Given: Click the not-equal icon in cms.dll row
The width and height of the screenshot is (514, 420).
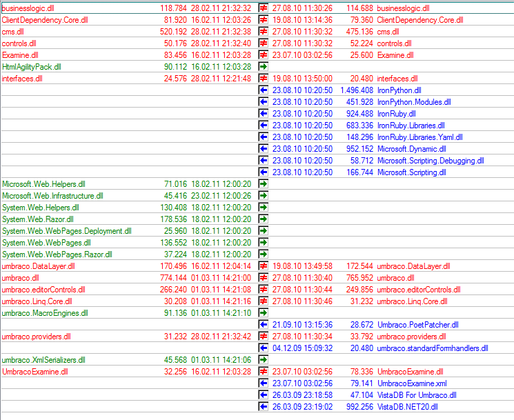Looking at the screenshot, I should [264, 32].
